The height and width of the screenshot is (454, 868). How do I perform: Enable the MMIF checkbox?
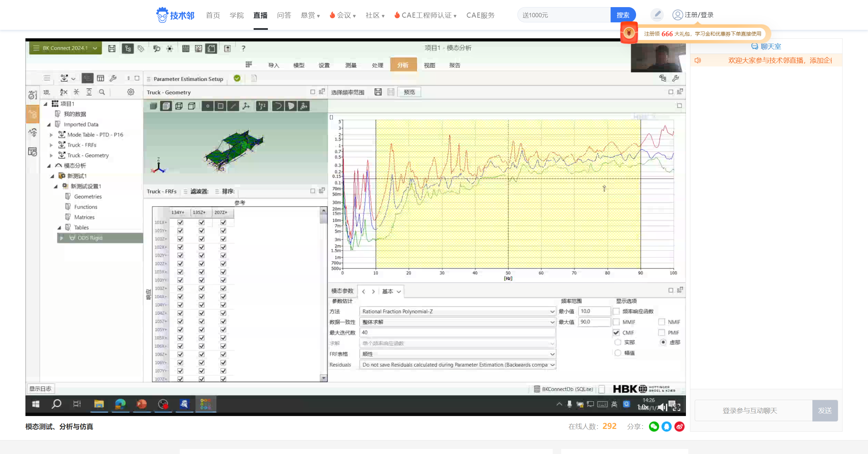616,322
